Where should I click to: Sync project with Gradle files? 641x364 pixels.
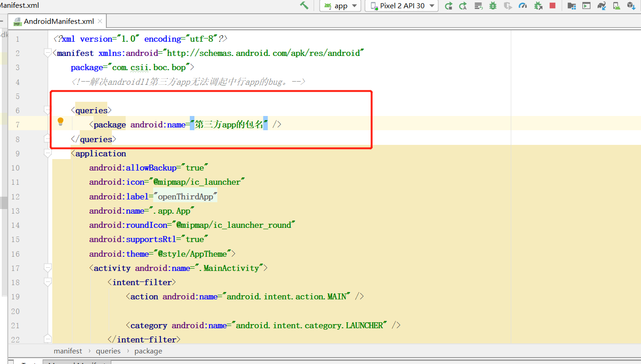pyautogui.click(x=602, y=6)
